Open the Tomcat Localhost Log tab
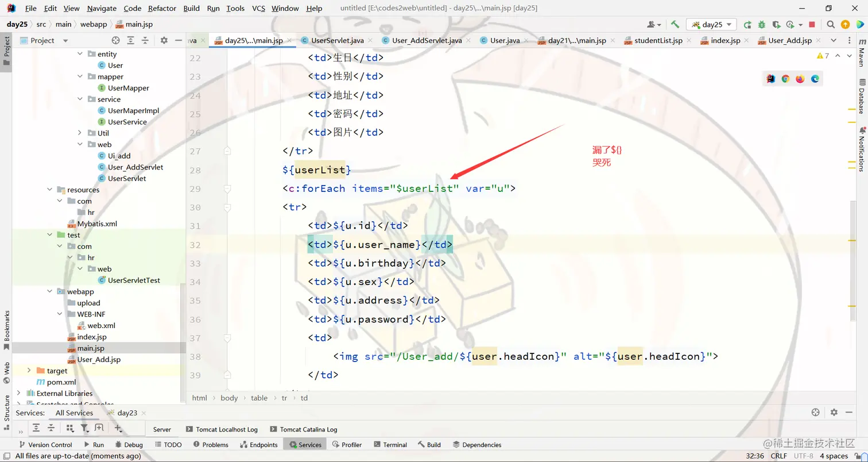Viewport: 868px width, 462px height. (222, 429)
